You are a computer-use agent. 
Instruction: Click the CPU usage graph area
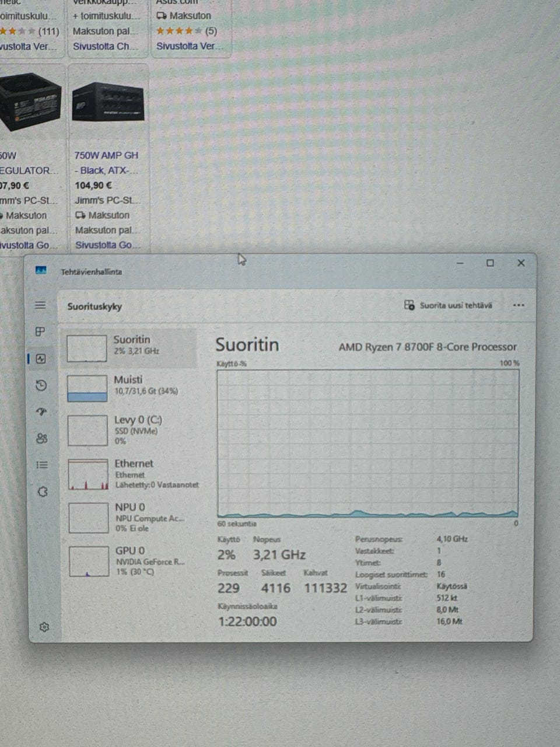(368, 444)
